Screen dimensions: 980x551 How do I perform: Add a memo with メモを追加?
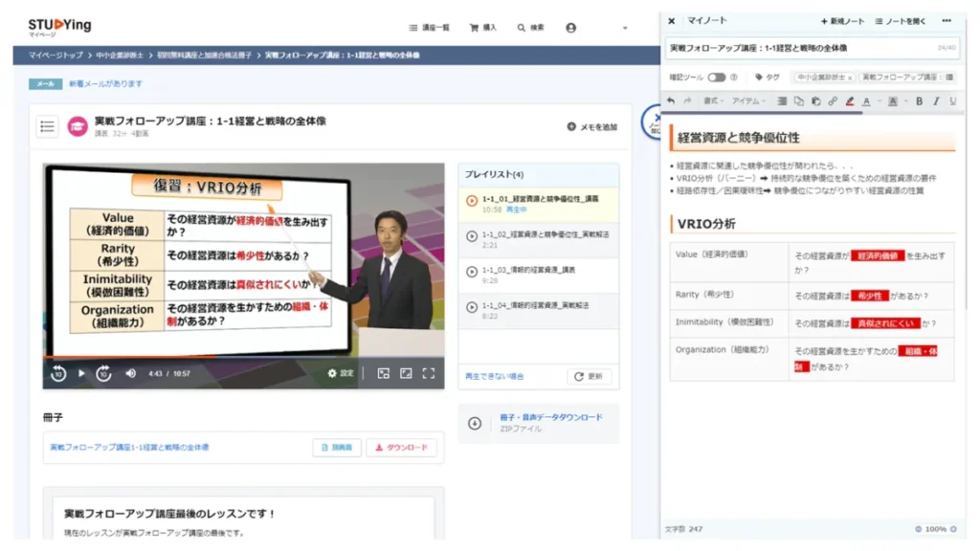click(x=591, y=127)
